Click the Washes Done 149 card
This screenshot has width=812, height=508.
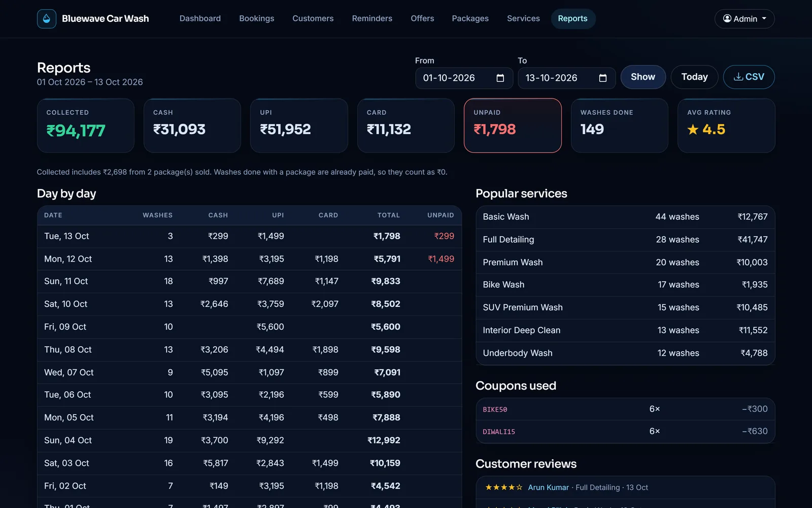click(x=620, y=125)
